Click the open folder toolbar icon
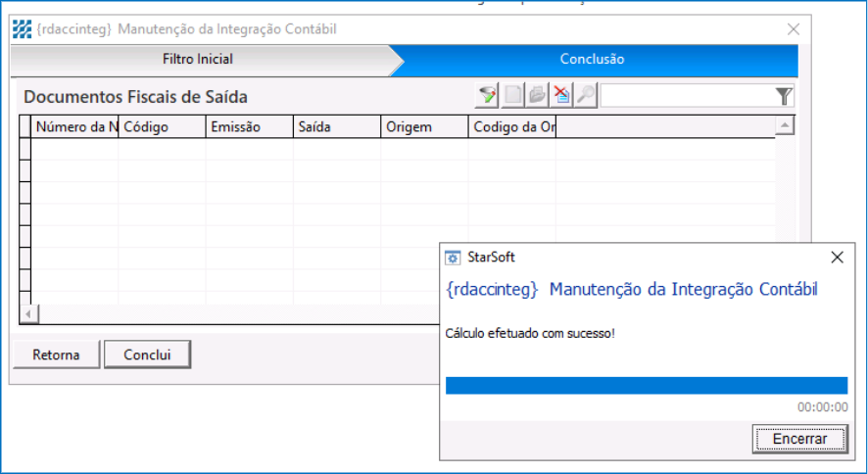The width and height of the screenshot is (868, 474). (x=537, y=95)
